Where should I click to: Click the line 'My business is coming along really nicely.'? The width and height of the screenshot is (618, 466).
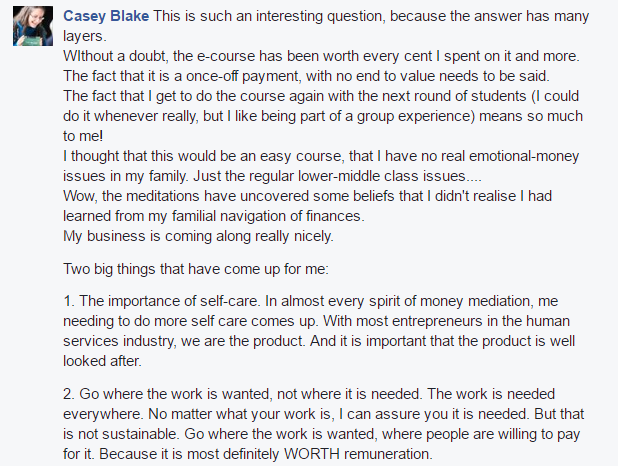point(198,236)
